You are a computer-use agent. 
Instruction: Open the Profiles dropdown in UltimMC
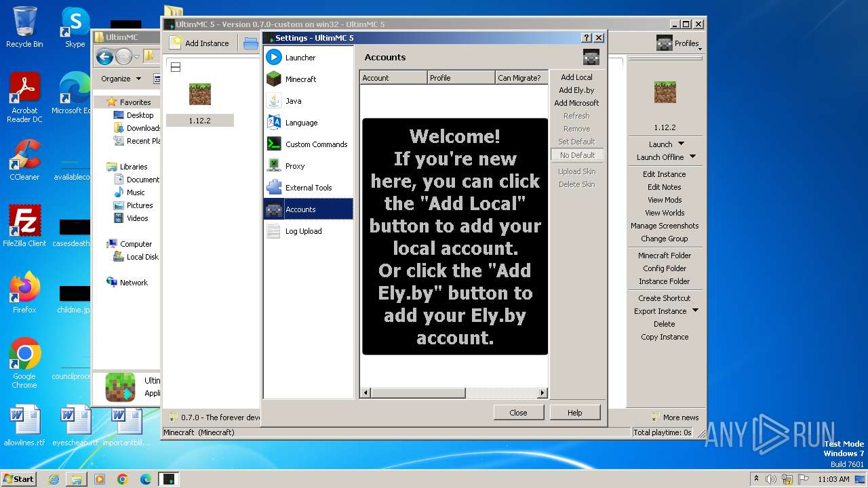pos(679,43)
